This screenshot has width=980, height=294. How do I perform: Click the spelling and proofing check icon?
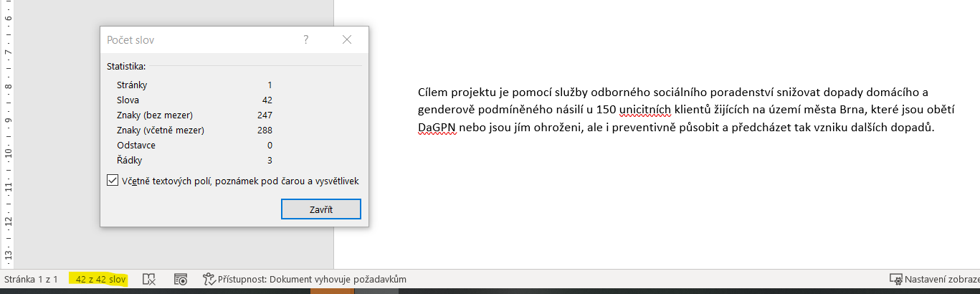[x=149, y=280]
